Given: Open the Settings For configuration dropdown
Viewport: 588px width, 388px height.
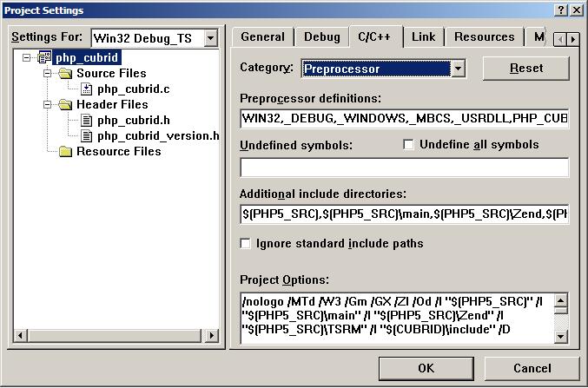Looking at the screenshot, I should 210,38.
